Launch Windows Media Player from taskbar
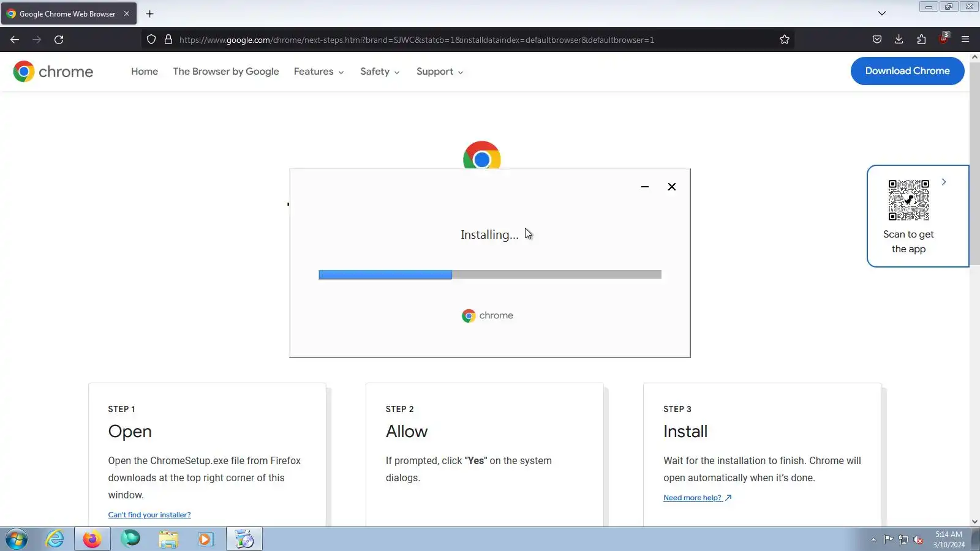This screenshot has height=551, width=980. 205,539
